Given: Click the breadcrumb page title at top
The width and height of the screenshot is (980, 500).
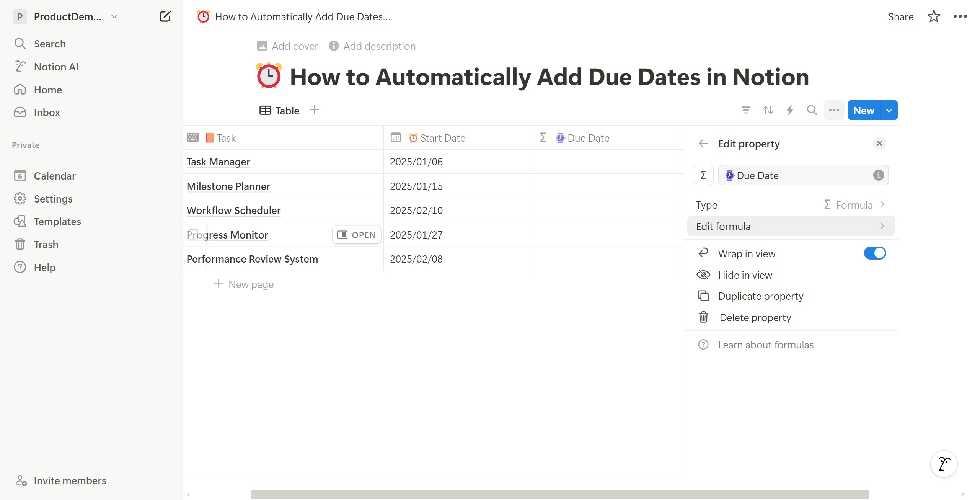Looking at the screenshot, I should [294, 16].
